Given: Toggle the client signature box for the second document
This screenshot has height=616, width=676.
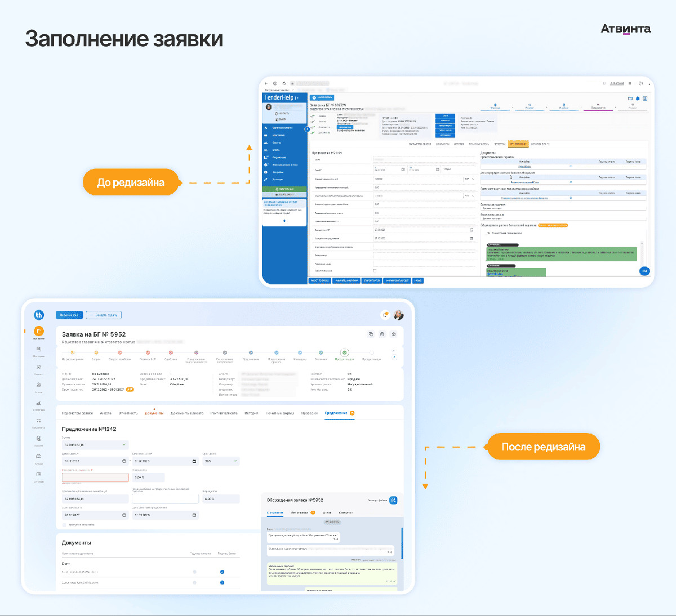Looking at the screenshot, I should pos(194,582).
